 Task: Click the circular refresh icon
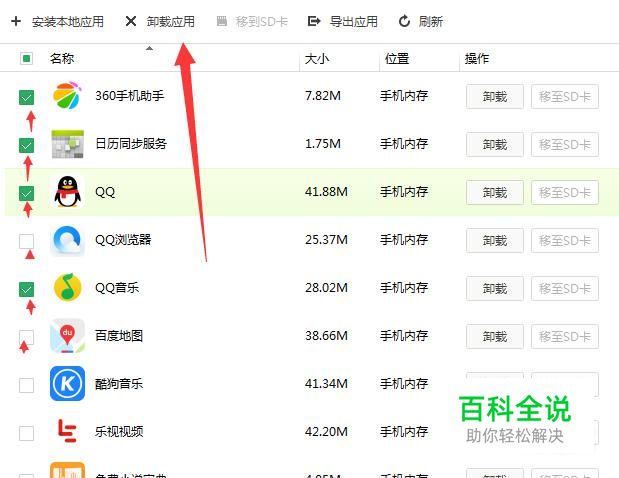pos(404,21)
